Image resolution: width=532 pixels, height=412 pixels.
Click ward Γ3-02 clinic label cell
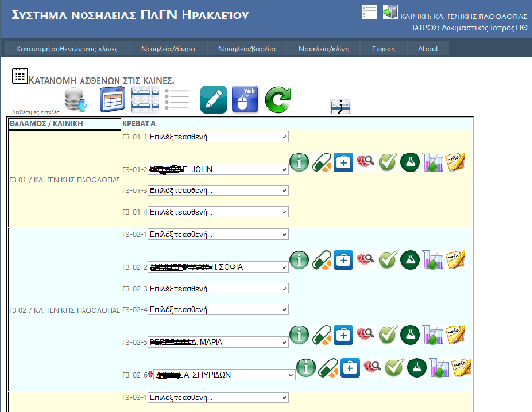point(64,310)
